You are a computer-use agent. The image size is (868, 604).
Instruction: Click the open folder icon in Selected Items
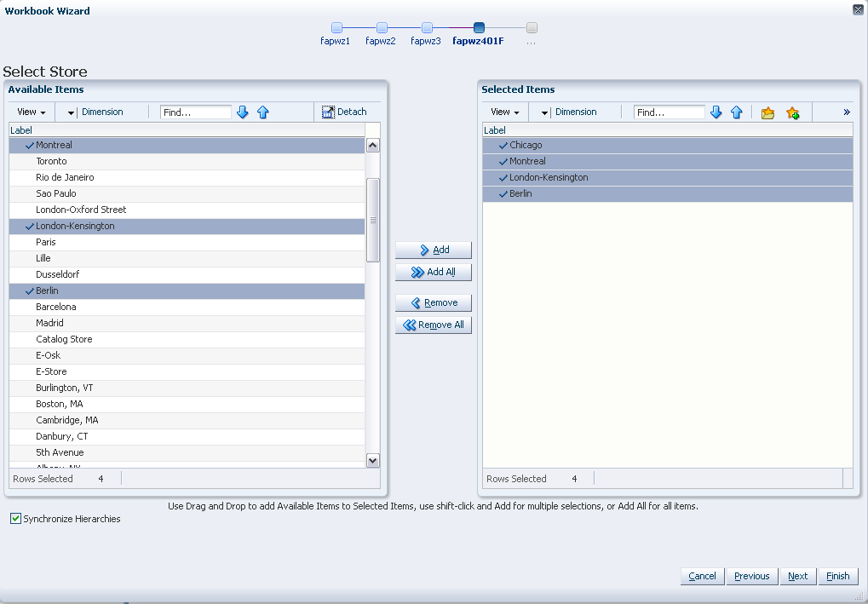pos(767,113)
